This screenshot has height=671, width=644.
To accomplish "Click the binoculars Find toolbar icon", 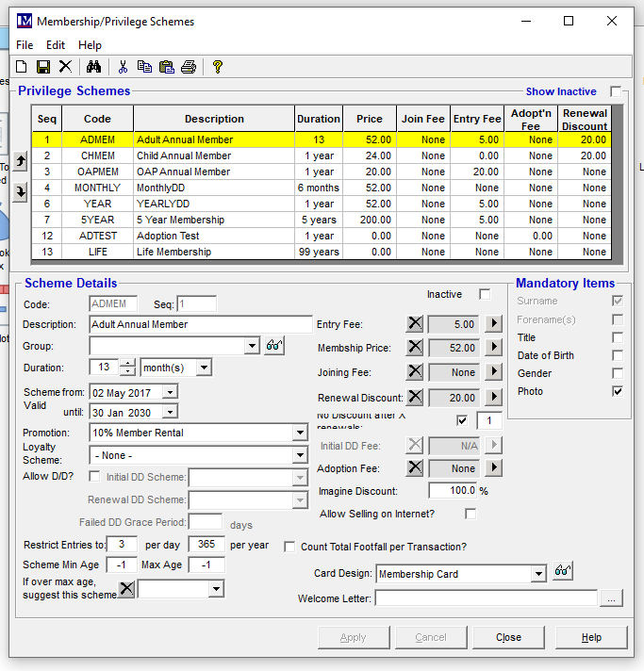I will point(93,66).
